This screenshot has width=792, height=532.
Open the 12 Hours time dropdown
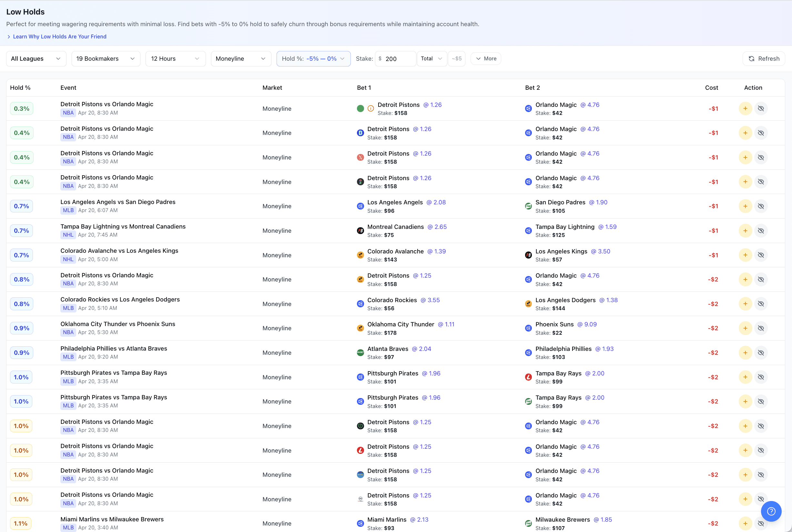(x=175, y=59)
